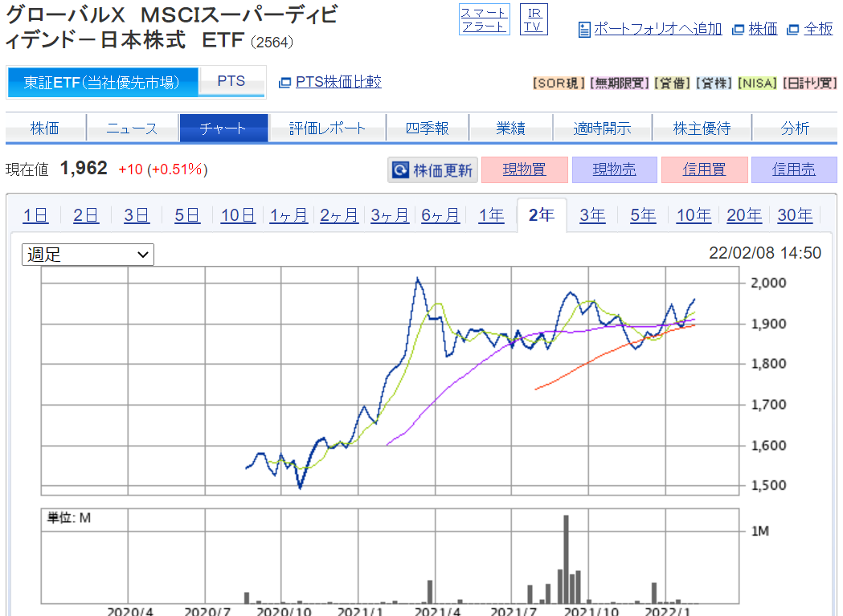Click the [SOR現] badge
843x616 pixels.
point(558,84)
